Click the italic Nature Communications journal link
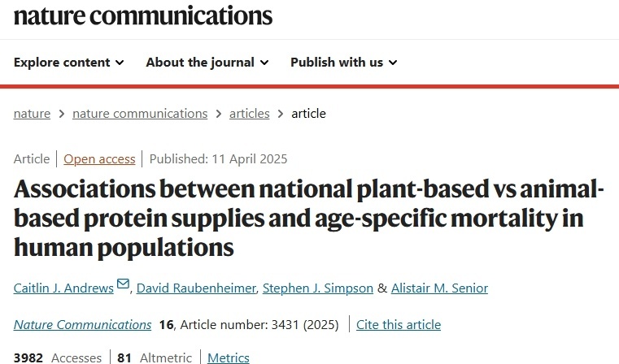This screenshot has width=619, height=364. coord(82,324)
